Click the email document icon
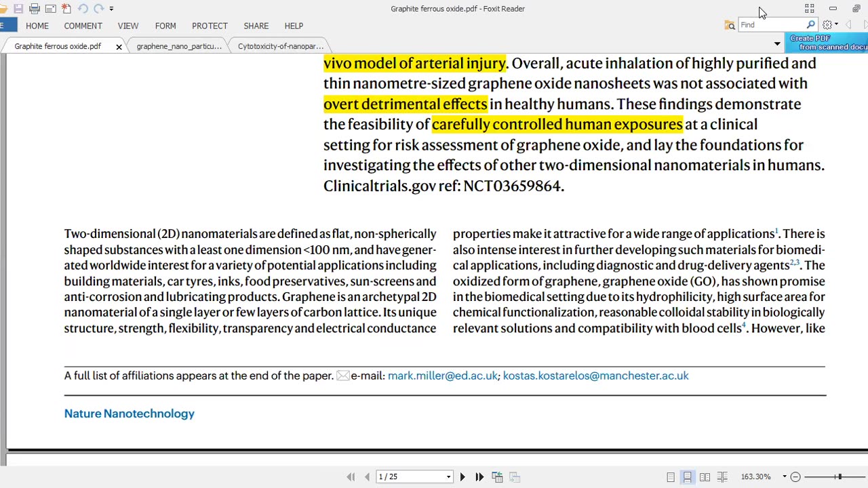Image resolution: width=868 pixels, height=488 pixels. pyautogui.click(x=50, y=9)
